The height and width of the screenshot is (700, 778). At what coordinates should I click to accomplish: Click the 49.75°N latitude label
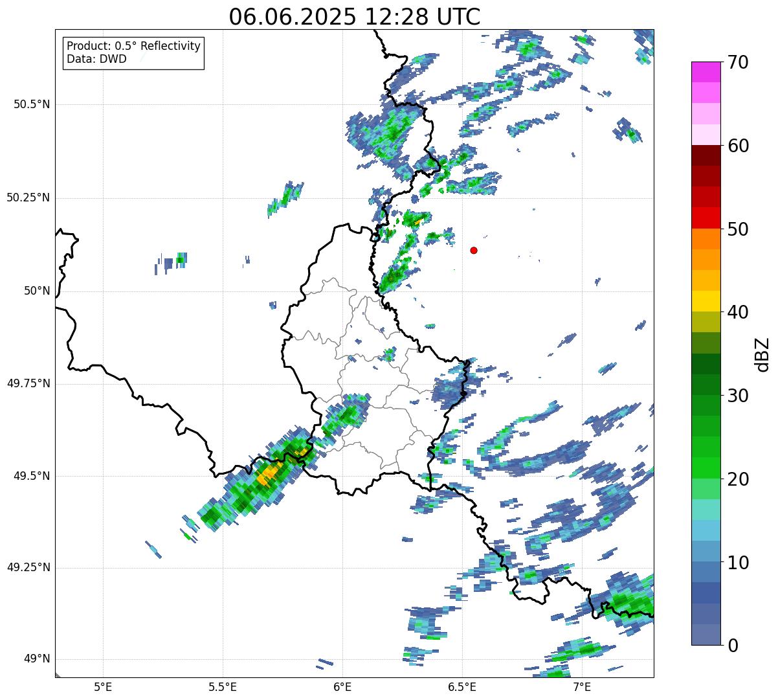click(28, 383)
